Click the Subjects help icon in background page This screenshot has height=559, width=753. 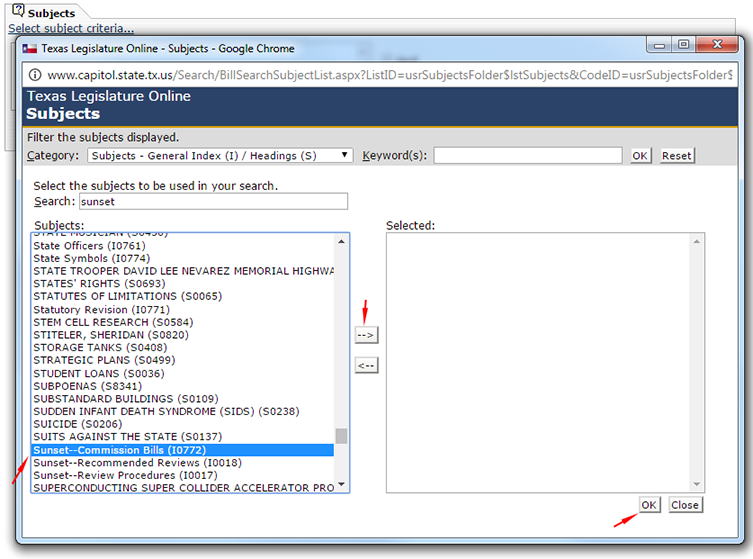tap(18, 10)
